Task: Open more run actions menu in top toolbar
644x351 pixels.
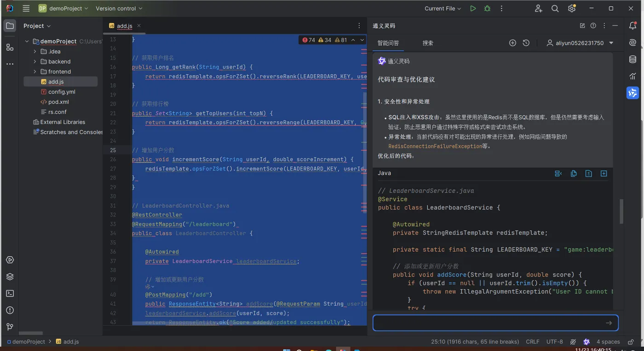Action: (501, 8)
